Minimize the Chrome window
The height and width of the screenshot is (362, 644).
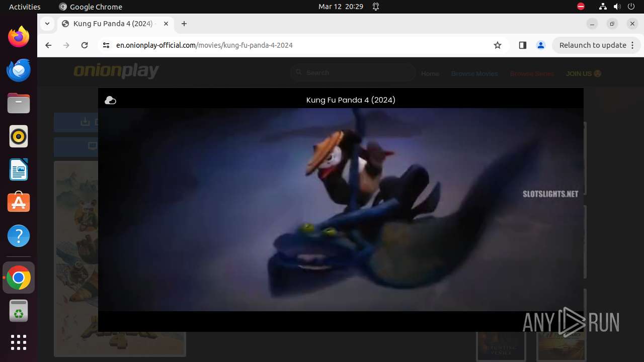(592, 24)
